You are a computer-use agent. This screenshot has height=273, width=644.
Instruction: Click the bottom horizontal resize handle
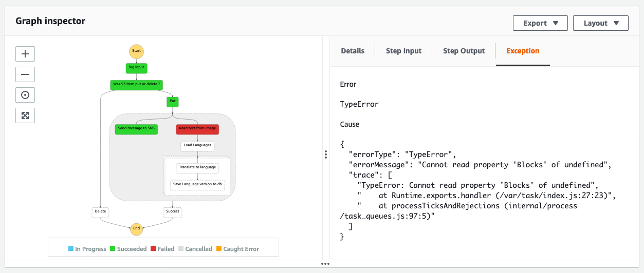pos(325,264)
